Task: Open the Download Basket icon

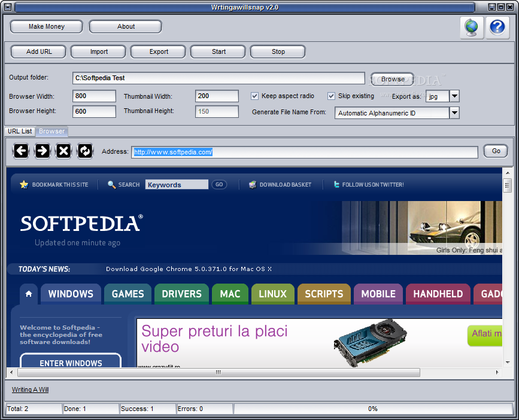Action: [253, 184]
